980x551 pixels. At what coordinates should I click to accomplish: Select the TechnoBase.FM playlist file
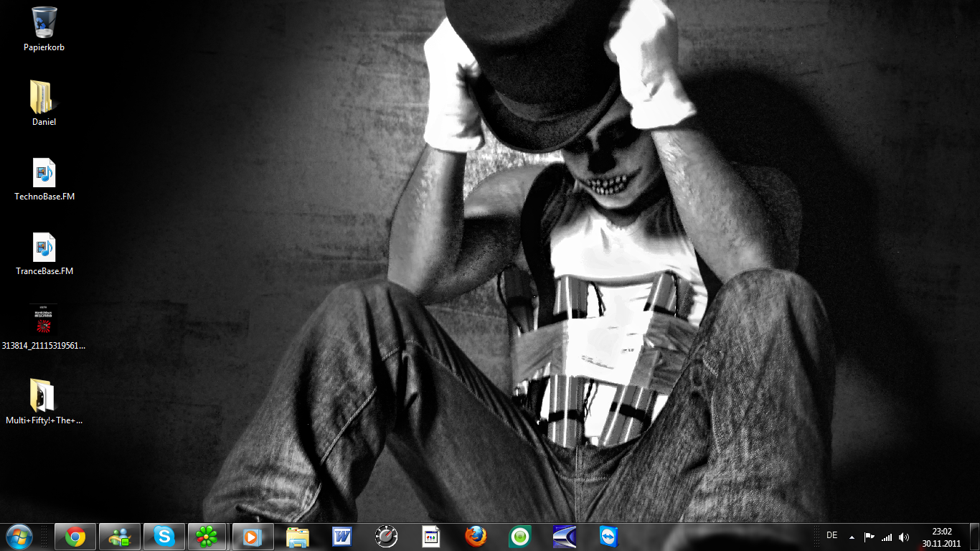click(x=44, y=173)
